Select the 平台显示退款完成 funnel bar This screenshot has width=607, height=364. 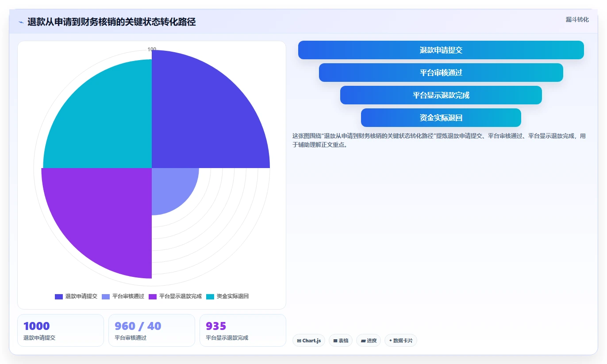point(441,95)
